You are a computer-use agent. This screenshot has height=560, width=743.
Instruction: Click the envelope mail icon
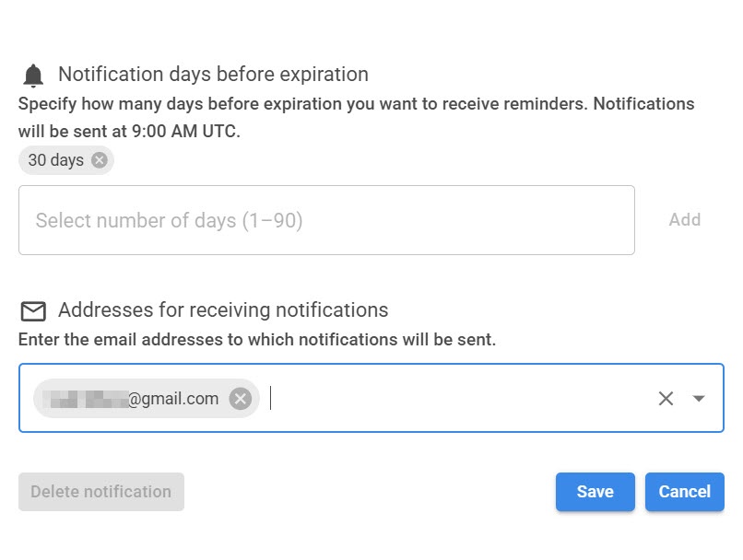[33, 311]
